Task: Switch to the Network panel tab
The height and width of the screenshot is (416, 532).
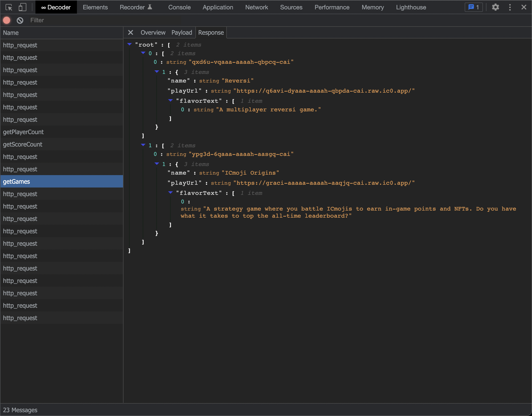Action: pos(256,7)
